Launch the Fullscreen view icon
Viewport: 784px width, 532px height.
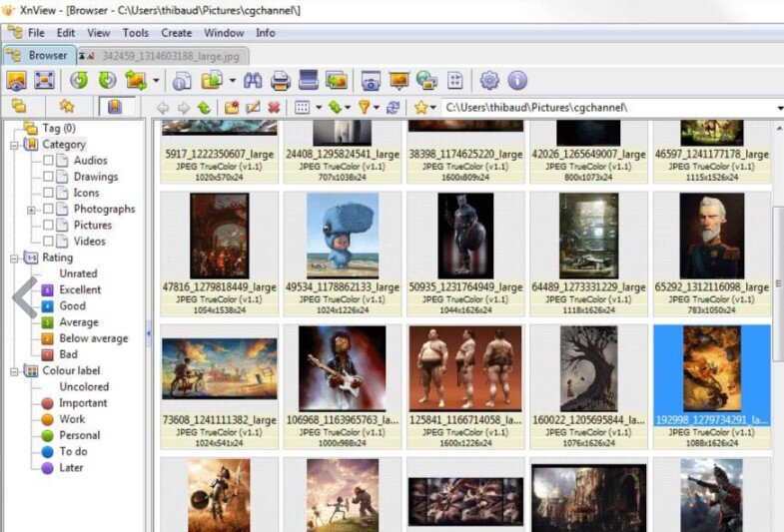coord(45,81)
